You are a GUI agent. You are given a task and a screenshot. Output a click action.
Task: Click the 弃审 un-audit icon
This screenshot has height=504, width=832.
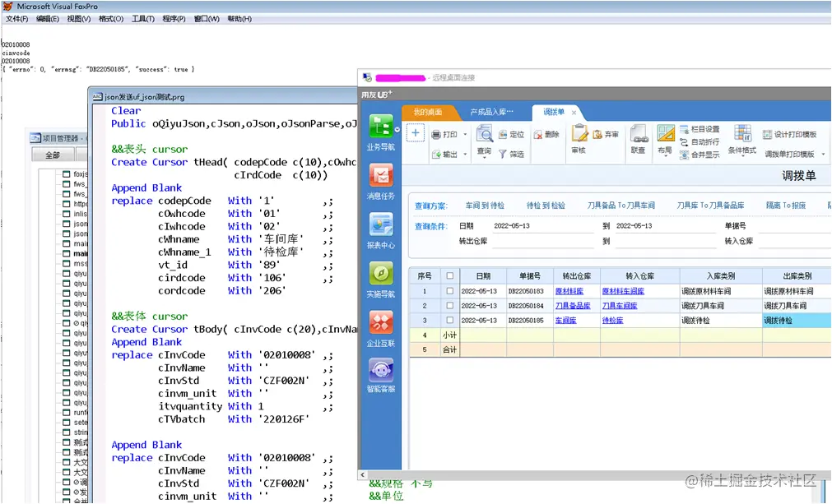tap(597, 135)
